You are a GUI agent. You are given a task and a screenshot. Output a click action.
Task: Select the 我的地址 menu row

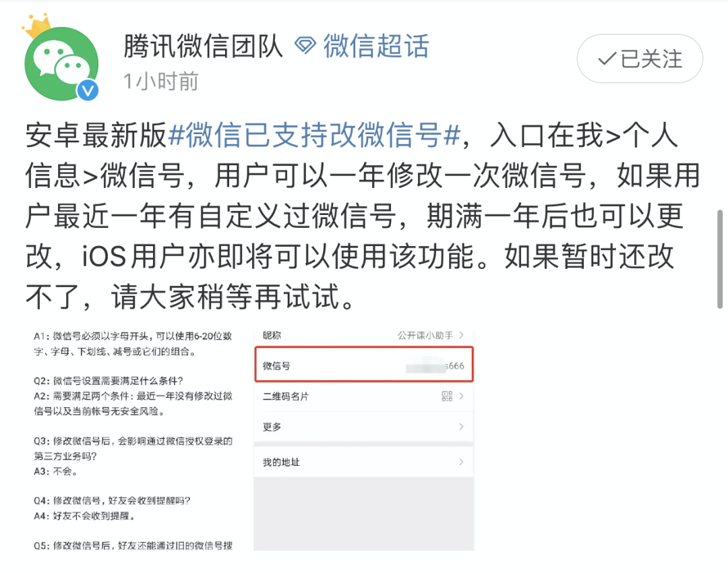363,462
